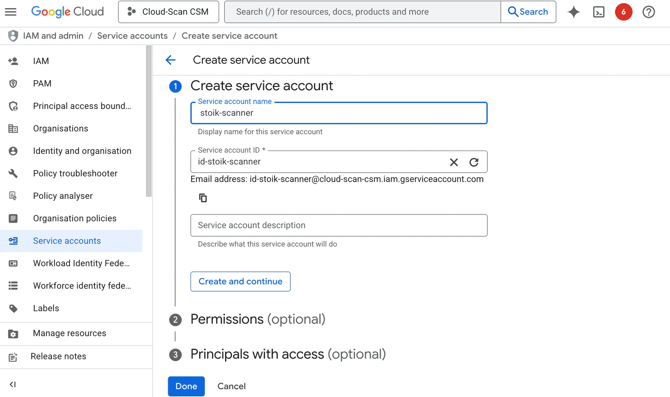Click the blue Done button
Viewport: 670px width, 397px height.
(186, 386)
